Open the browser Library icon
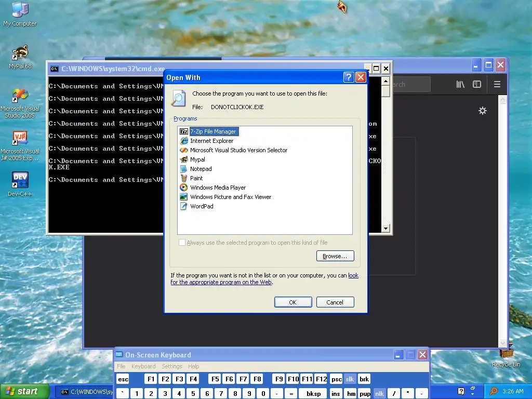The width and height of the screenshot is (532, 399). pyautogui.click(x=460, y=84)
